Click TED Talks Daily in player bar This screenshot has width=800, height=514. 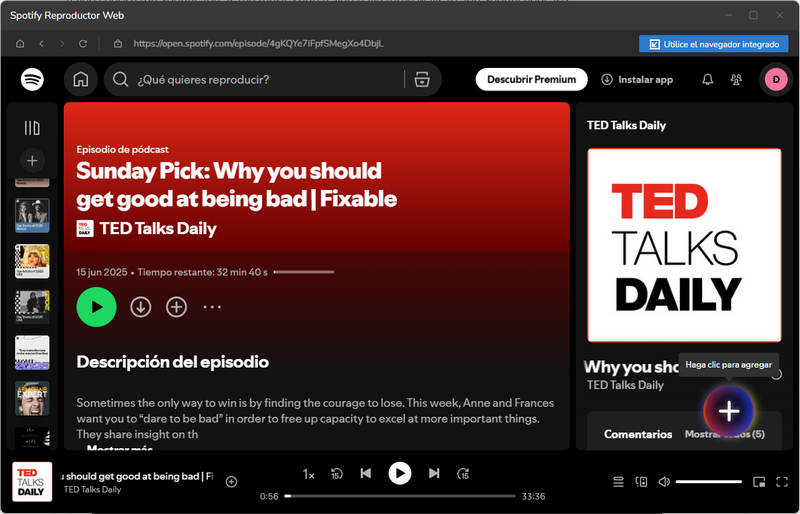pos(92,489)
